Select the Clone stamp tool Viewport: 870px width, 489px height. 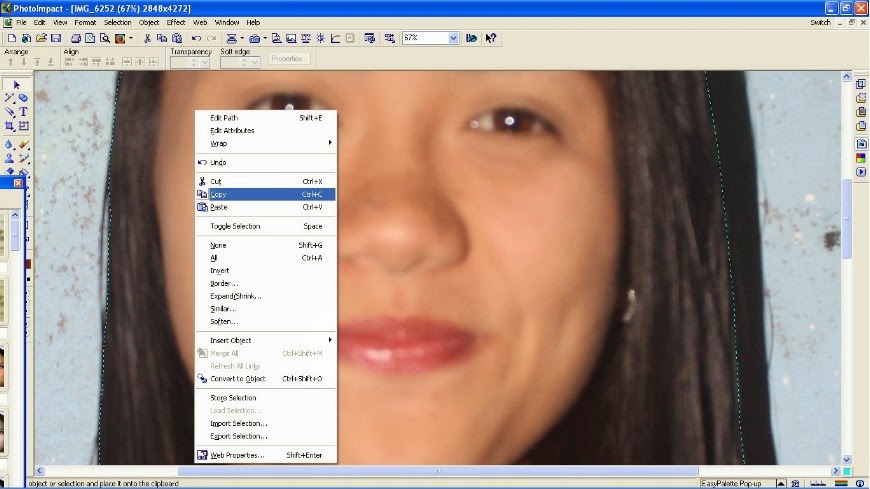tap(9, 158)
